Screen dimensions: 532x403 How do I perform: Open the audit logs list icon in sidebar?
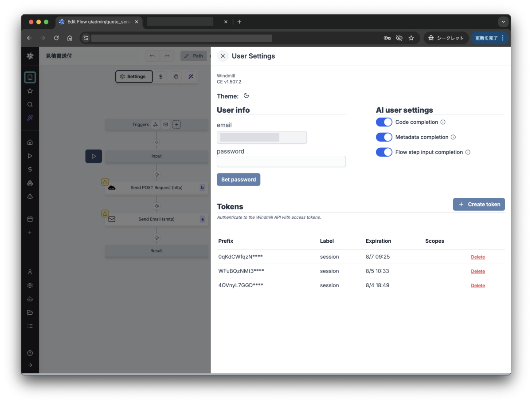30,326
